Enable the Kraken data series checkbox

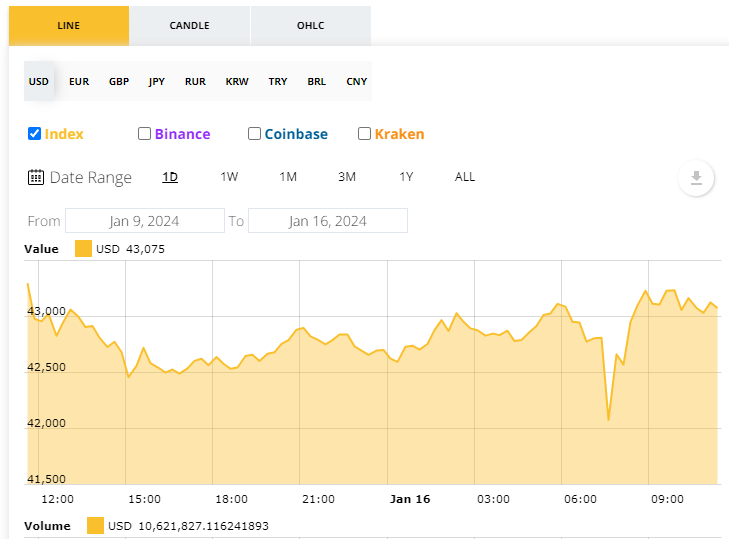tap(365, 134)
